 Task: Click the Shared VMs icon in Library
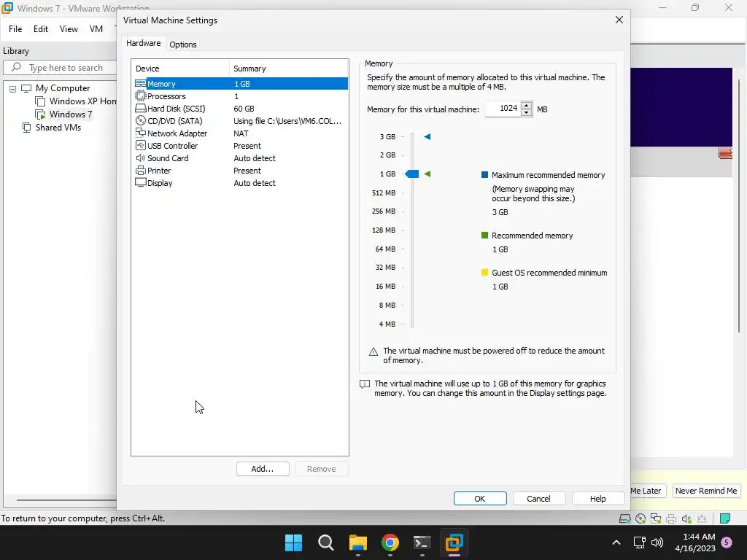coord(27,127)
